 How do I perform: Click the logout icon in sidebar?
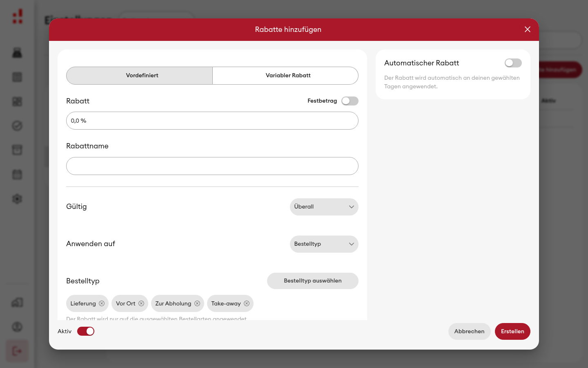tap(17, 351)
